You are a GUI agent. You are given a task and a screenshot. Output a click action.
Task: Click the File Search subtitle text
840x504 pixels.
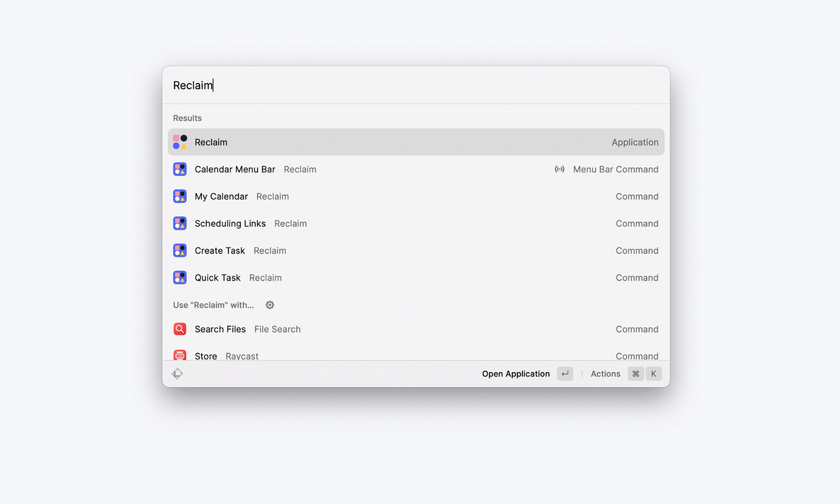[x=277, y=329]
